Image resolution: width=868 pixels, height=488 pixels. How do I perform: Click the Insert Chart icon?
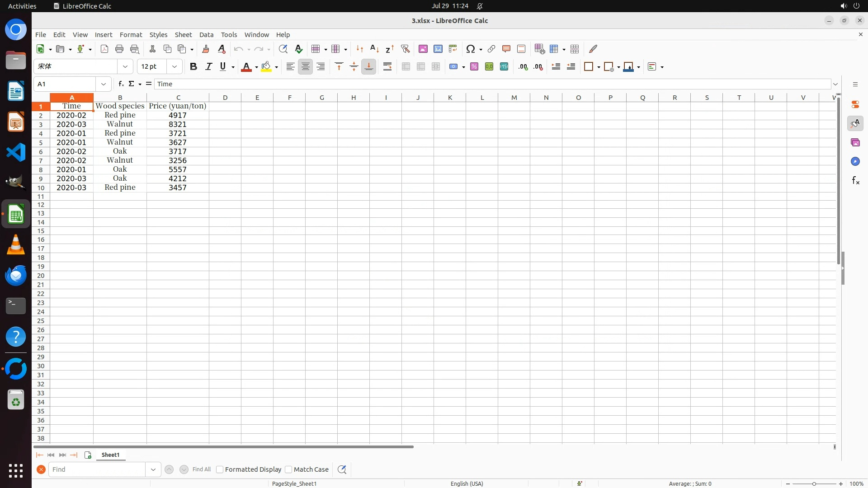(x=438, y=49)
